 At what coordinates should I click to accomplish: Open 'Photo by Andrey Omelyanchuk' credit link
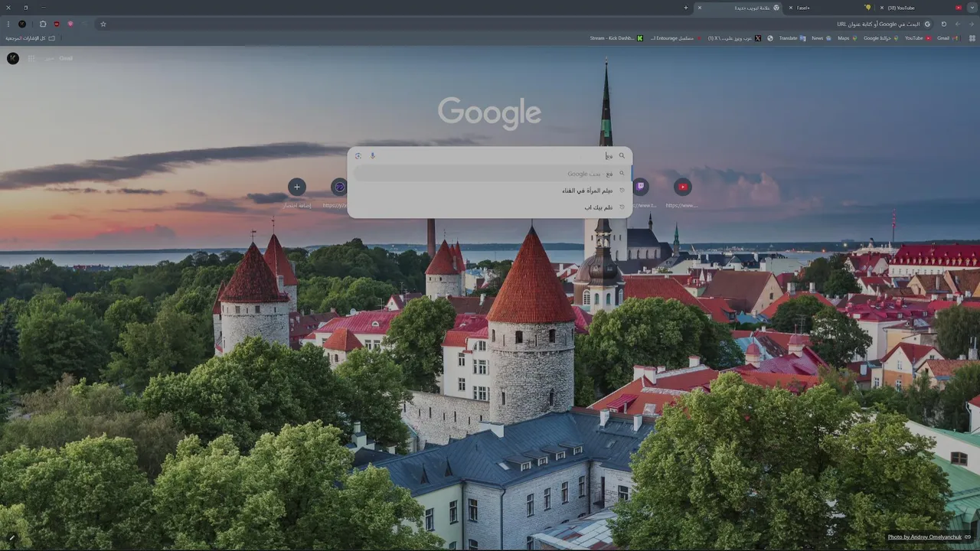[x=925, y=537]
